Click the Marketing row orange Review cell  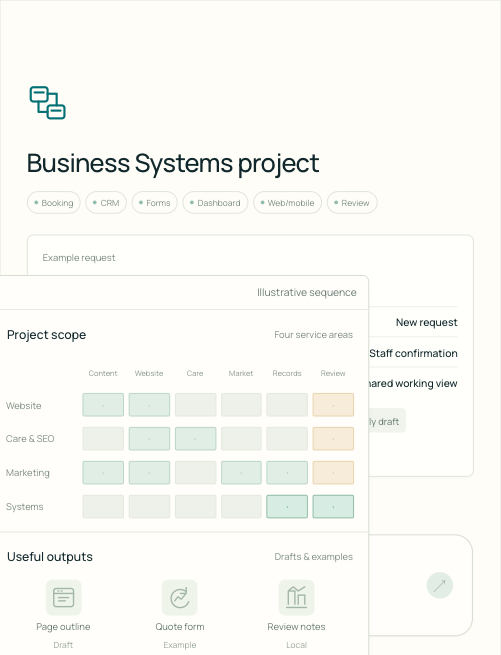[x=333, y=473]
